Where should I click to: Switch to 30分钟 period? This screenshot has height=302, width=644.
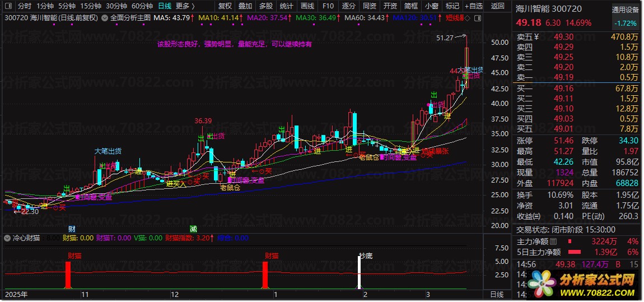tap(116, 6)
